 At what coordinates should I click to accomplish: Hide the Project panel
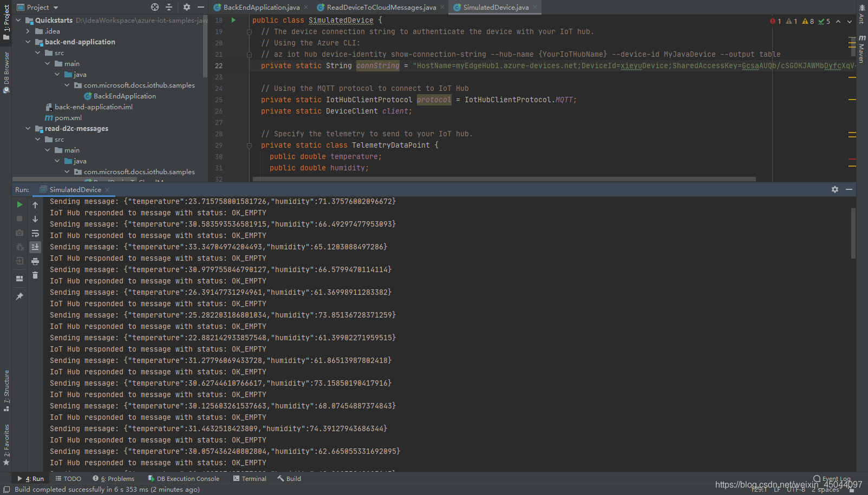pyautogui.click(x=201, y=7)
